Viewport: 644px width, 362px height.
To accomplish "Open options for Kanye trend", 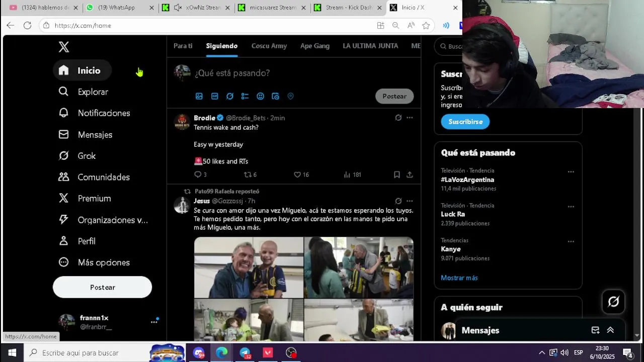I will pos(571,241).
